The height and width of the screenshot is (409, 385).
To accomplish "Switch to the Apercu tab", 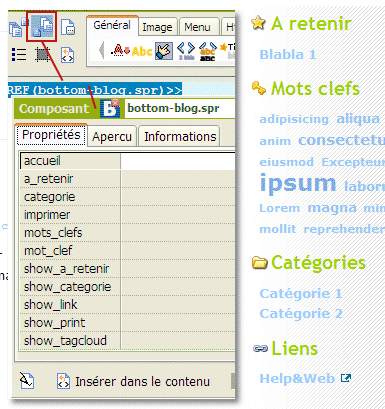I will click(112, 137).
